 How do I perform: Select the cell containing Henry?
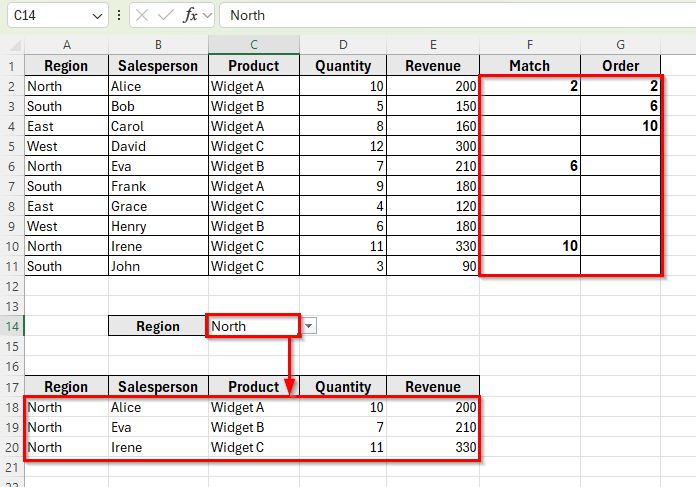(158, 226)
